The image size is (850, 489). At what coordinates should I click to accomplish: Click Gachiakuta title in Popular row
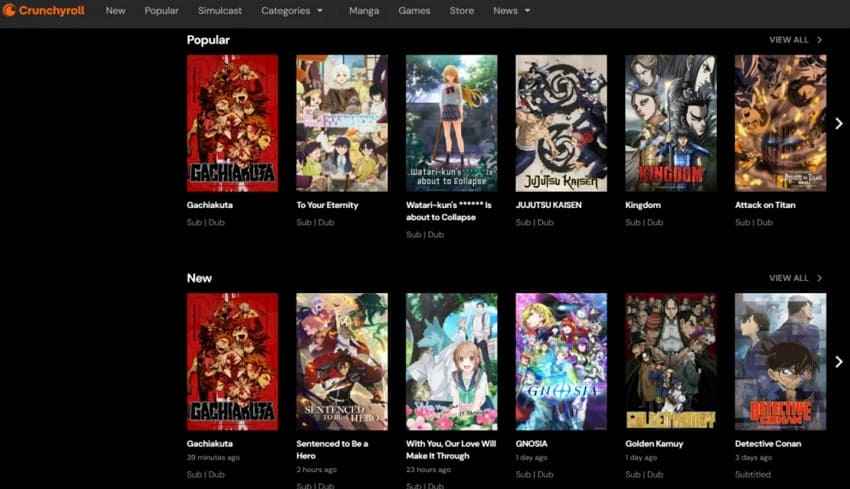(x=210, y=205)
